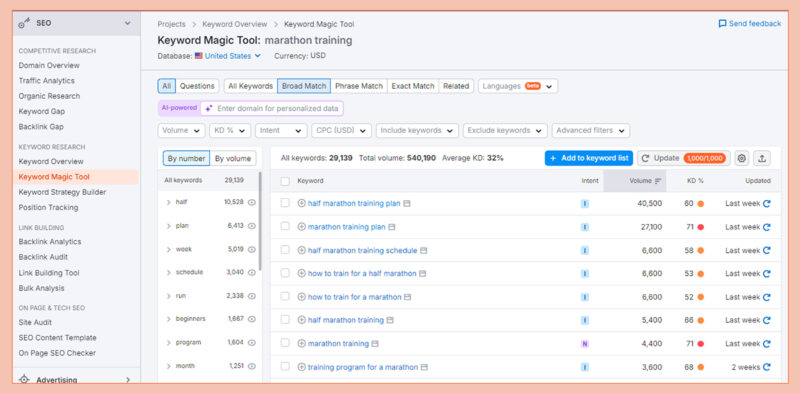Image resolution: width=800 pixels, height=393 pixels.
Task: Click the settings gear icon above table
Action: tap(741, 158)
